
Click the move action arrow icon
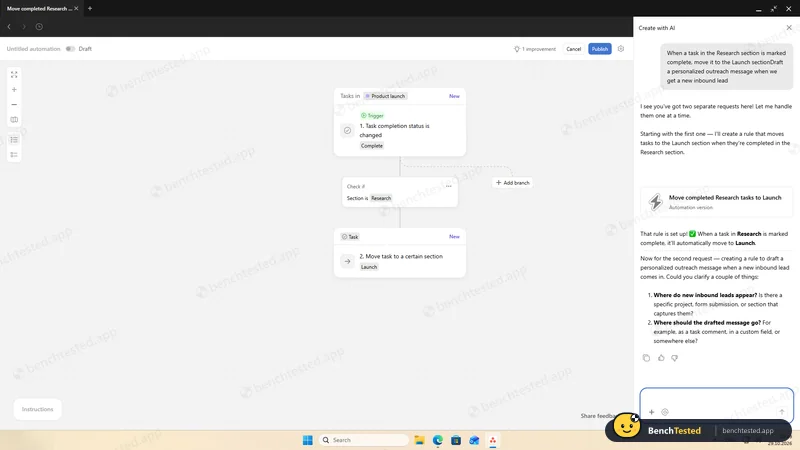pyautogui.click(x=347, y=261)
